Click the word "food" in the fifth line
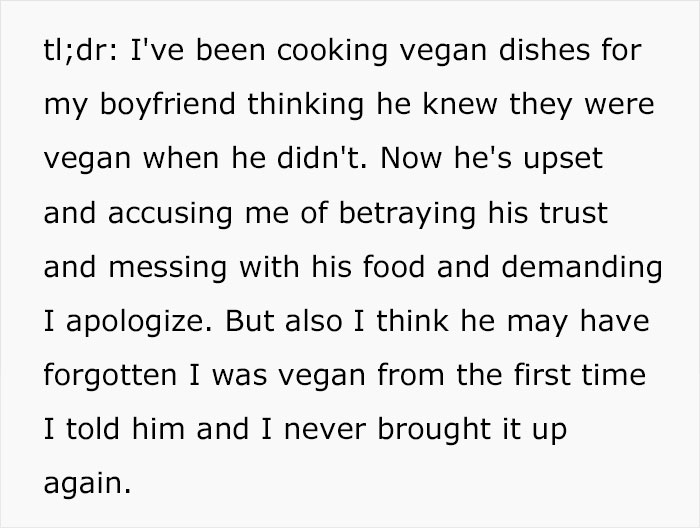This screenshot has width=700, height=528. click(394, 267)
